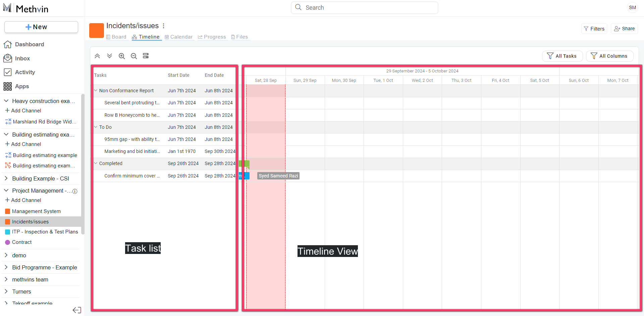Screen dimensions: 644x316
Task: Click the Filters button
Action: tap(594, 29)
